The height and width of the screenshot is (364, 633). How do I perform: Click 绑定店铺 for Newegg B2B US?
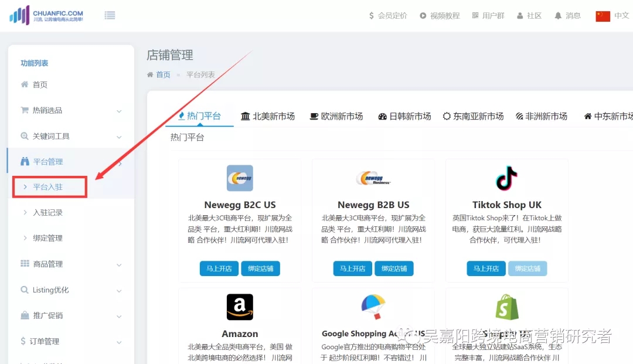coord(394,268)
